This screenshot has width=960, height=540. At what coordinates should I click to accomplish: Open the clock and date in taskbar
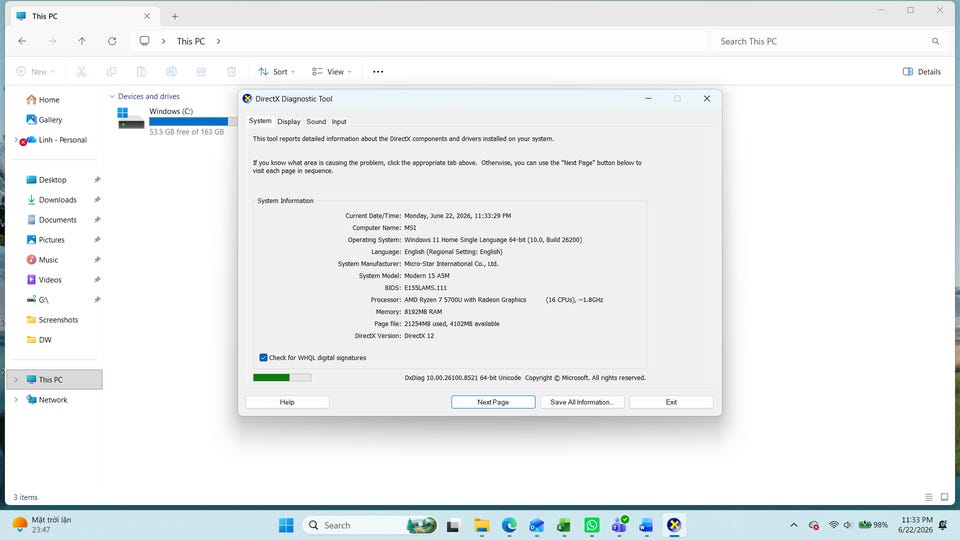click(x=916, y=525)
